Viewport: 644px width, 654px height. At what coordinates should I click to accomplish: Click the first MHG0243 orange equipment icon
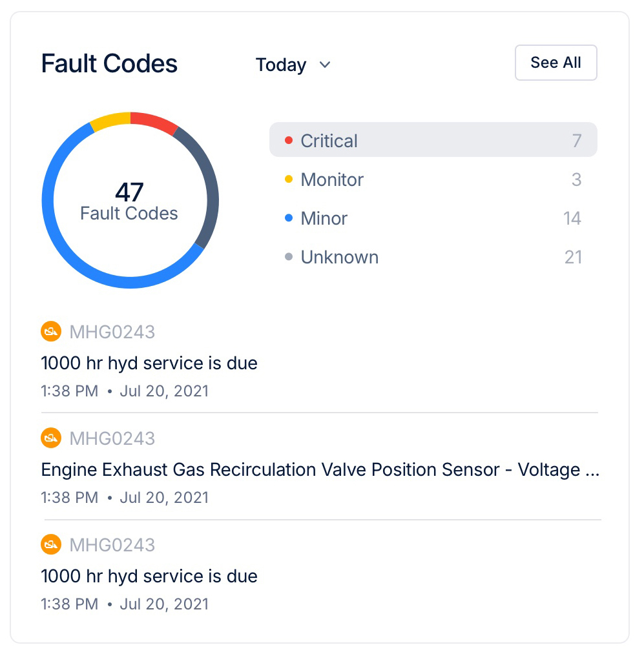51,332
